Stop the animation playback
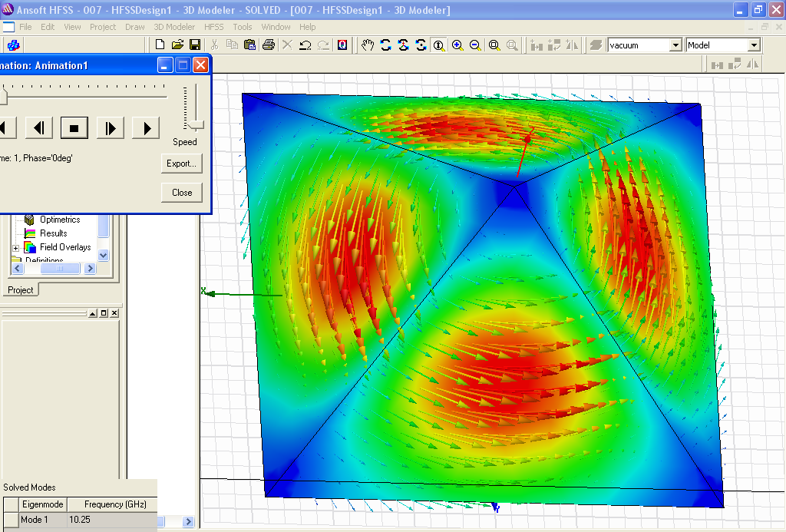Image resolution: width=786 pixels, height=532 pixels. click(x=74, y=128)
